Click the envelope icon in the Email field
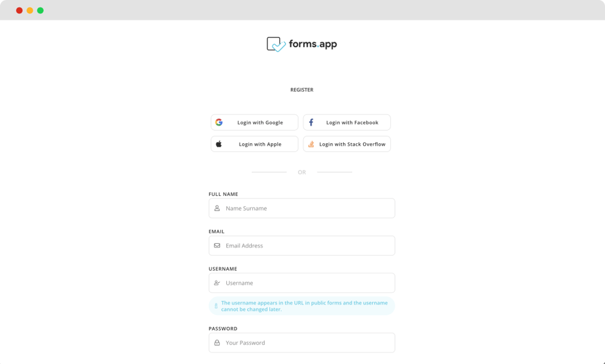 [x=217, y=245]
